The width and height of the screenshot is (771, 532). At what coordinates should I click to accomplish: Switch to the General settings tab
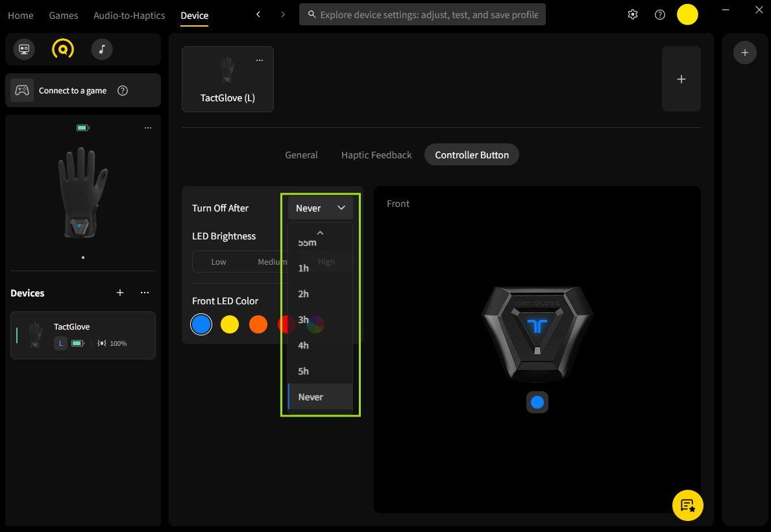pos(301,155)
